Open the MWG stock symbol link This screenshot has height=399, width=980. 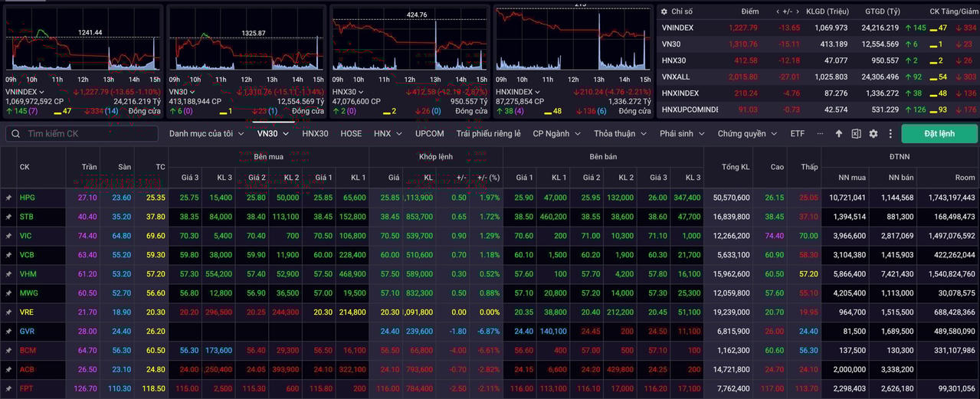(28, 293)
